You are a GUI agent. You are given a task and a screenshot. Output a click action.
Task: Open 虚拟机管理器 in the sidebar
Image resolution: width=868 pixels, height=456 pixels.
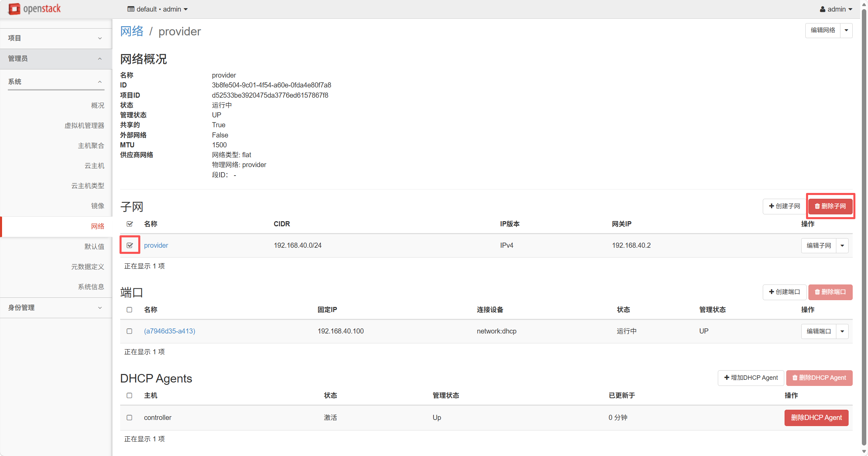coord(84,126)
